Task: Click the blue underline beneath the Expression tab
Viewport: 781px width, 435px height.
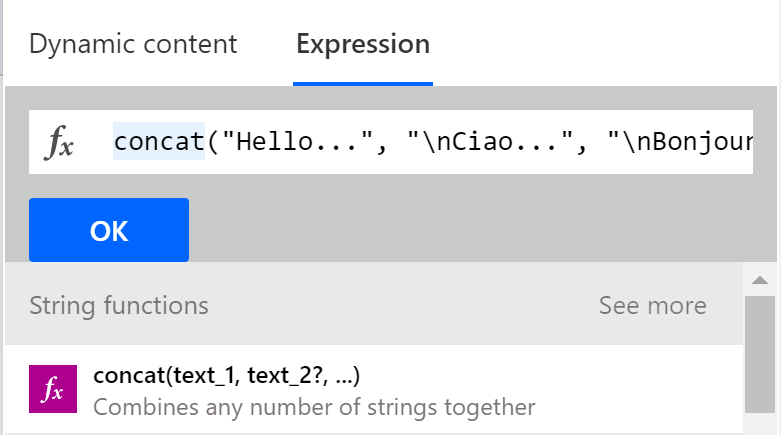Action: (363, 83)
